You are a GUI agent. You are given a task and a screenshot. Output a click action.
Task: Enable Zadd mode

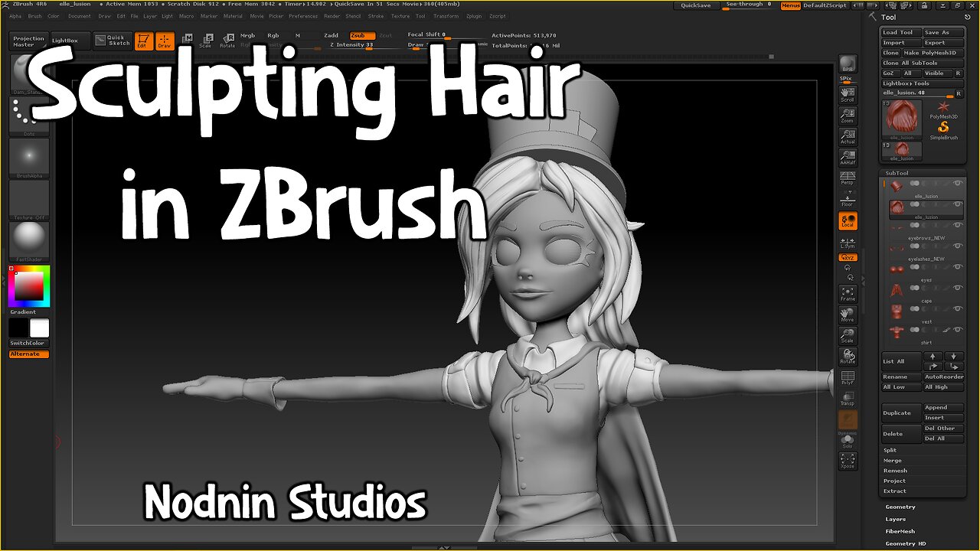[332, 35]
